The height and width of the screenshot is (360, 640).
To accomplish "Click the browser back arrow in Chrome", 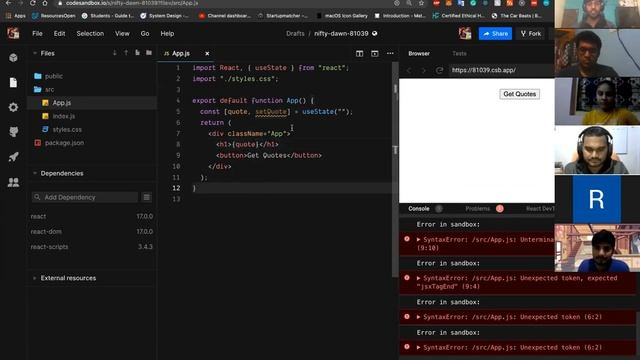I will pyautogui.click(x=8, y=3).
